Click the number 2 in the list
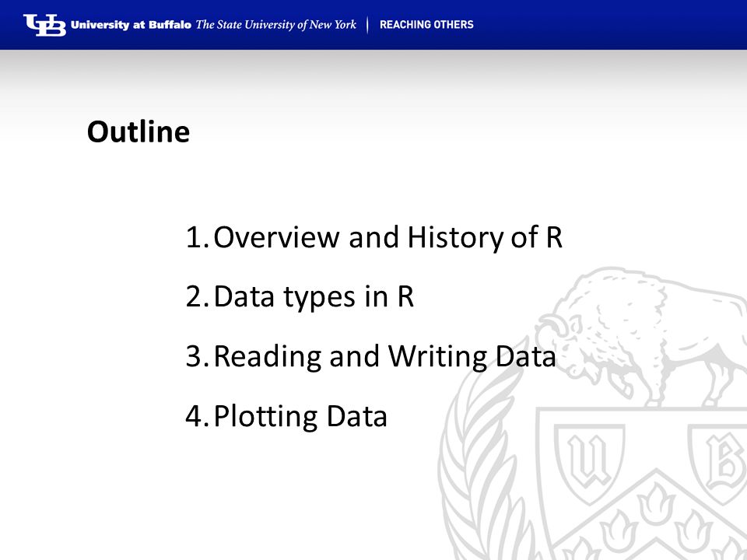Image resolution: width=747 pixels, height=560 pixels. [196, 296]
